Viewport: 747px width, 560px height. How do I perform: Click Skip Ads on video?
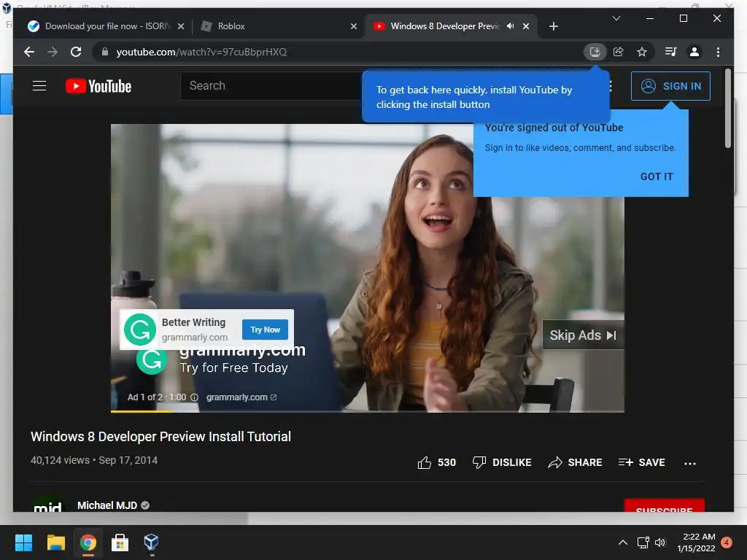coord(583,335)
